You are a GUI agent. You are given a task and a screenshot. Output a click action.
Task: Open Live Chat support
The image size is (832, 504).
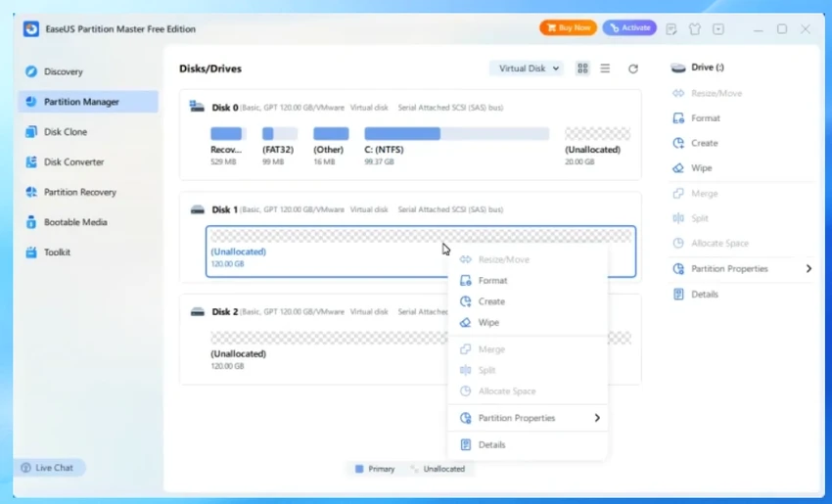click(x=48, y=468)
